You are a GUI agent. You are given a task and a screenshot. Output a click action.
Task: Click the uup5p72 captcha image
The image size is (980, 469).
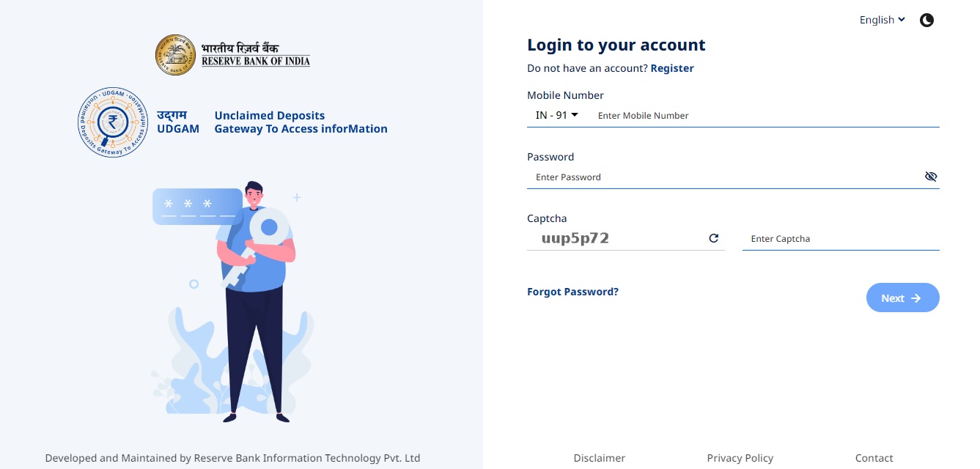click(x=575, y=237)
